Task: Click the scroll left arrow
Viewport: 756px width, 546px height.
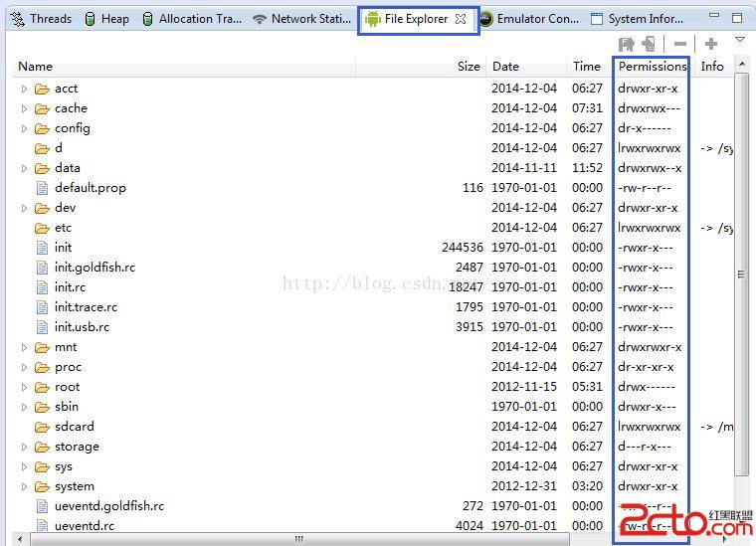Action: tap(20, 539)
